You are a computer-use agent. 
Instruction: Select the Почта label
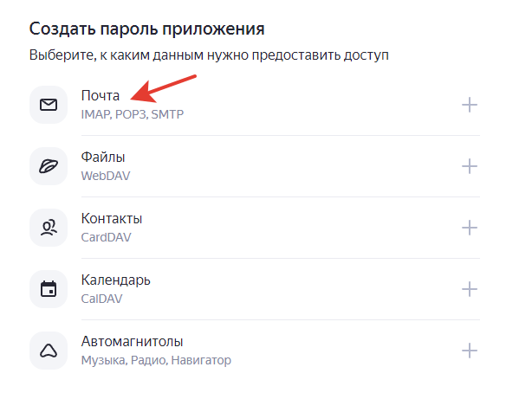point(101,95)
